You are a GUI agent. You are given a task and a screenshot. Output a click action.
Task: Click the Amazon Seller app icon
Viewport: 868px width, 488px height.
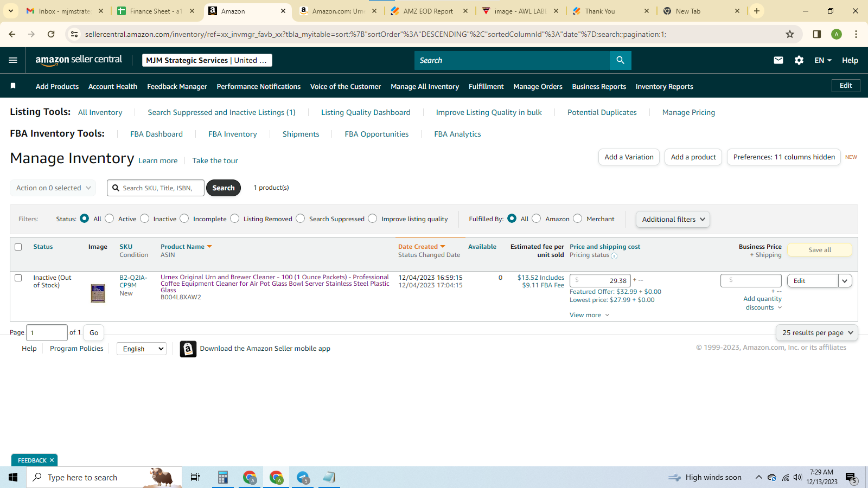188,349
